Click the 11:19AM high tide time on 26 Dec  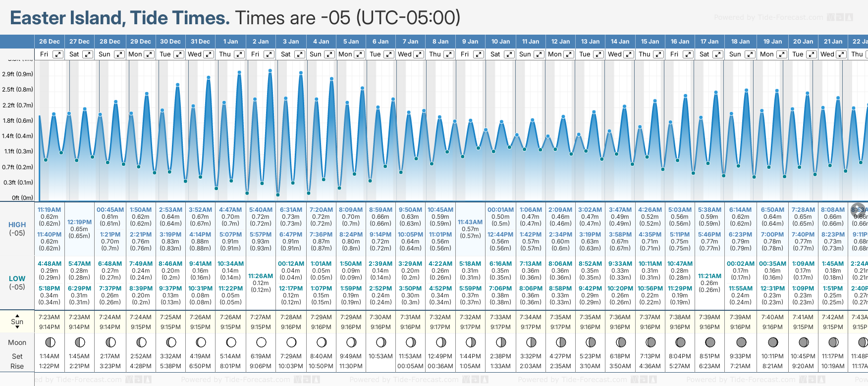[x=49, y=210]
